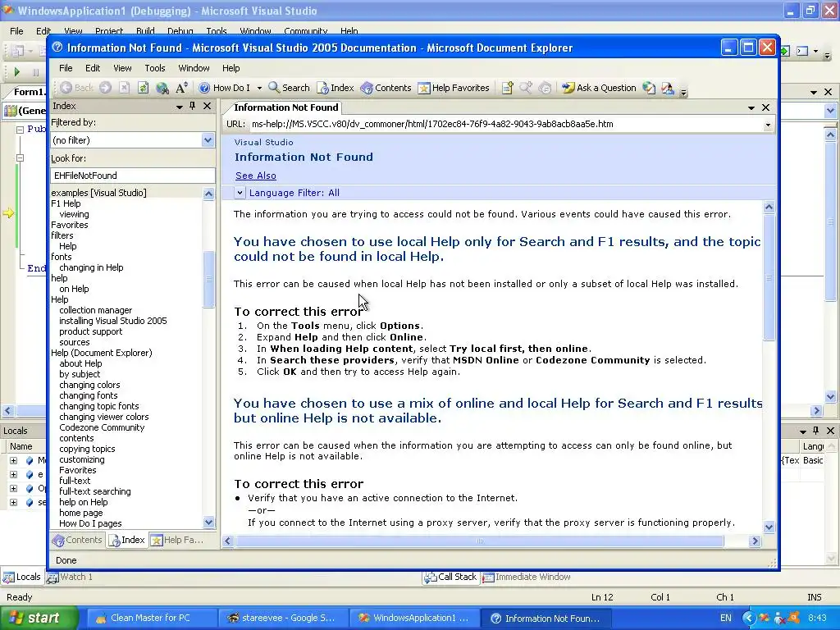This screenshot has width=840, height=630.
Task: Open the toolbar options overflow arrow
Action: (683, 92)
